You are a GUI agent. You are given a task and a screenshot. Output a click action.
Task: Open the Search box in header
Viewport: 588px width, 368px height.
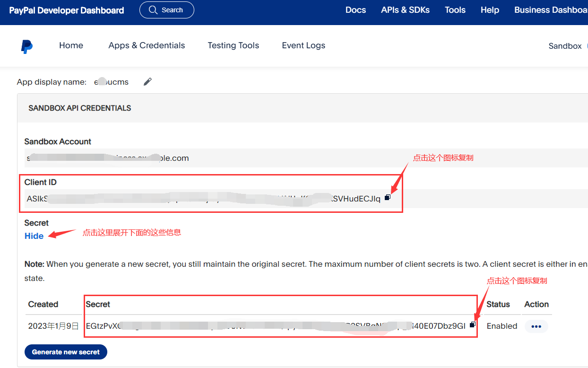[x=166, y=10]
